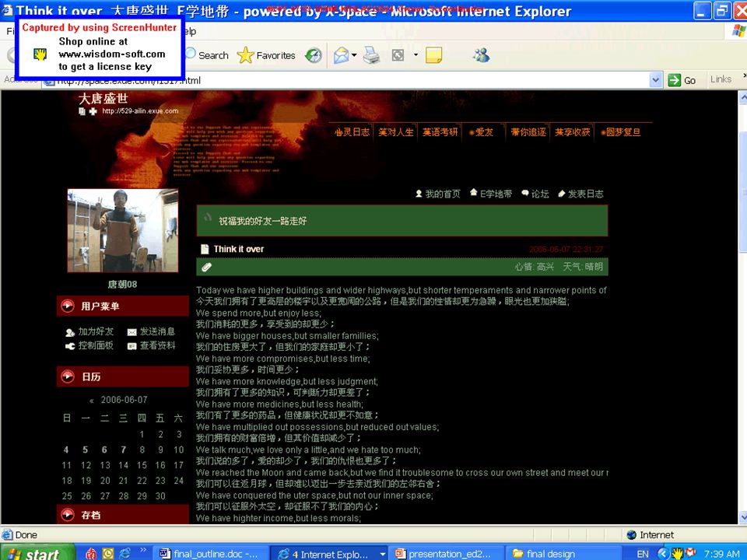747x560 pixels.
Task: Click the 祝福我的好友一路走好 announcement text
Action: [x=262, y=221]
